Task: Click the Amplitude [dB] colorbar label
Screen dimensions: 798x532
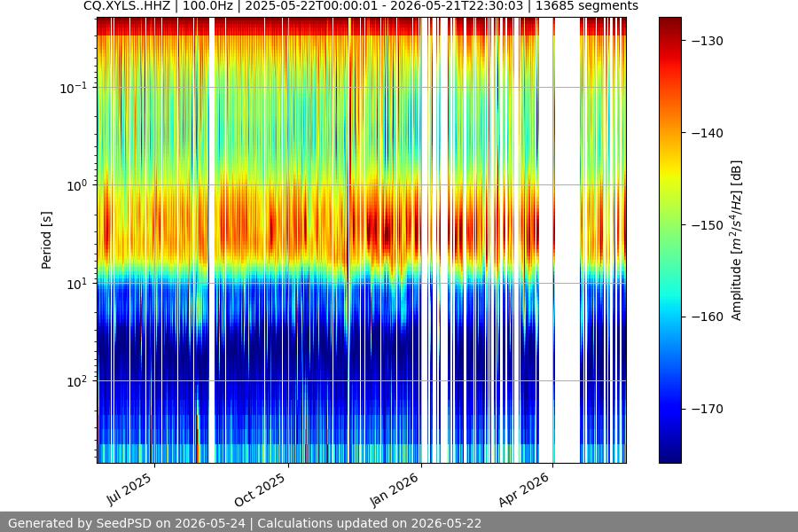Action: pos(737,240)
